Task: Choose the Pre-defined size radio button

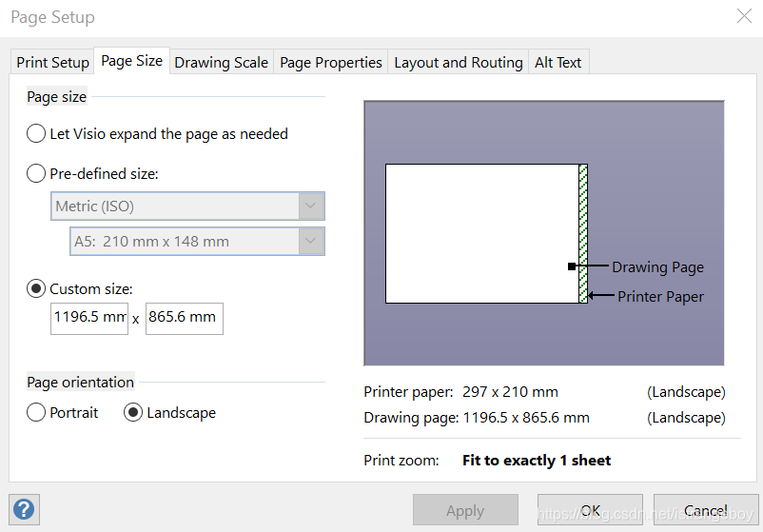Action: tap(36, 173)
